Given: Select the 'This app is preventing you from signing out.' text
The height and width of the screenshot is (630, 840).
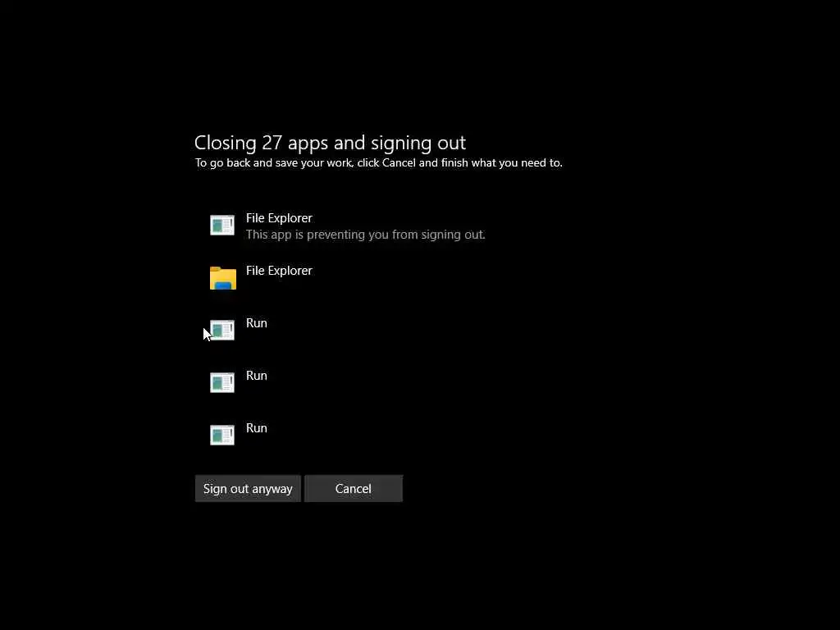Looking at the screenshot, I should coord(365,235).
